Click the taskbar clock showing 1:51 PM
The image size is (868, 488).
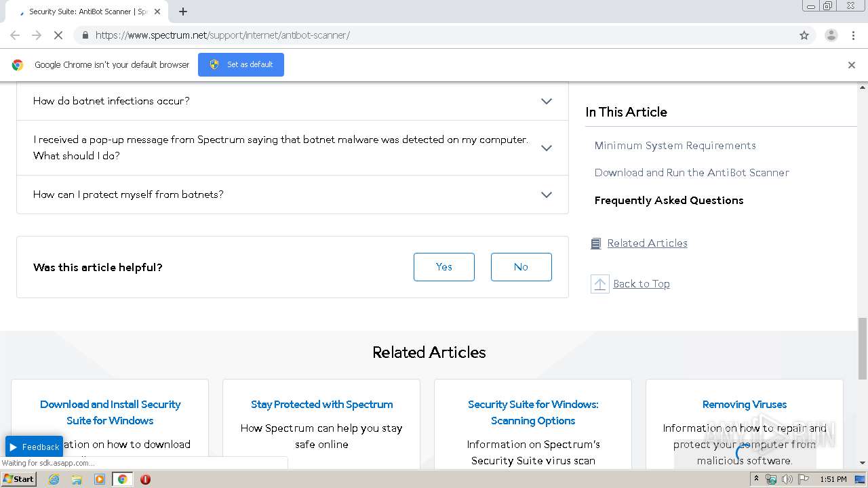coord(833,479)
